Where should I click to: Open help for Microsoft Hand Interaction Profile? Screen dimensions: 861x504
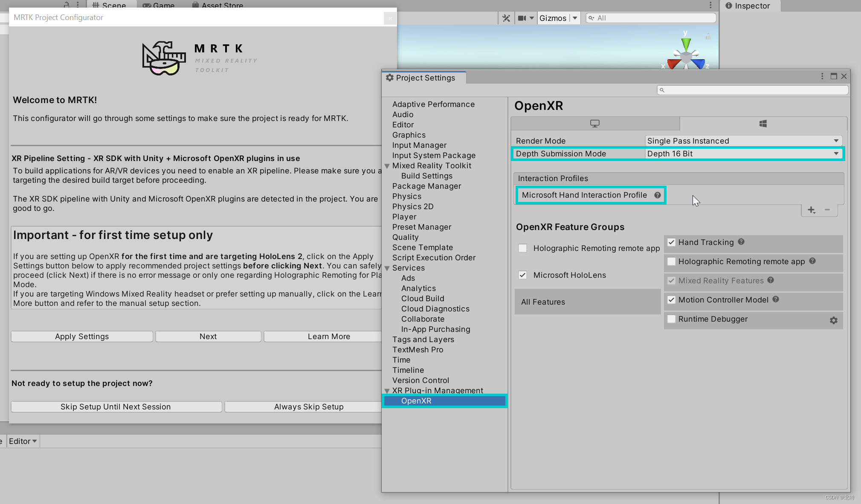658,195
